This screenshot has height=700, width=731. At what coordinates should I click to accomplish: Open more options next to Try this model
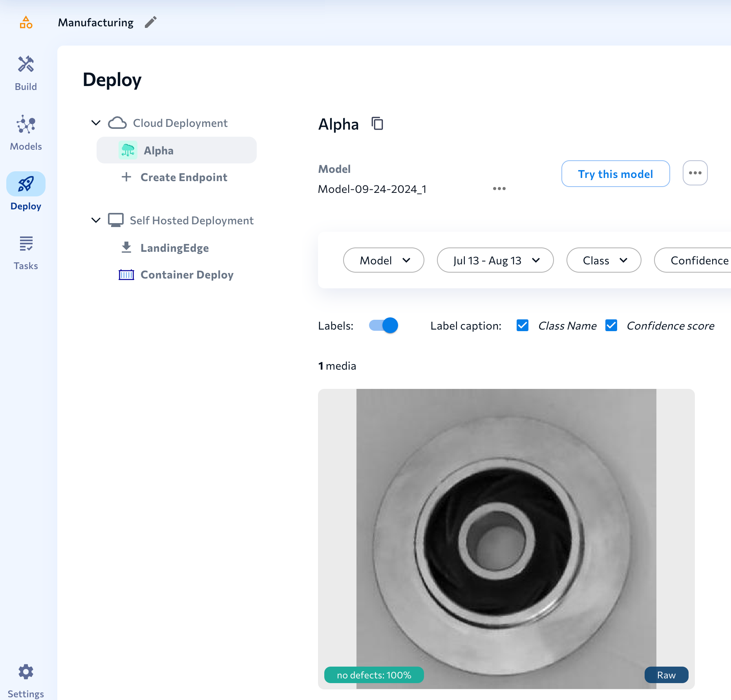[695, 173]
